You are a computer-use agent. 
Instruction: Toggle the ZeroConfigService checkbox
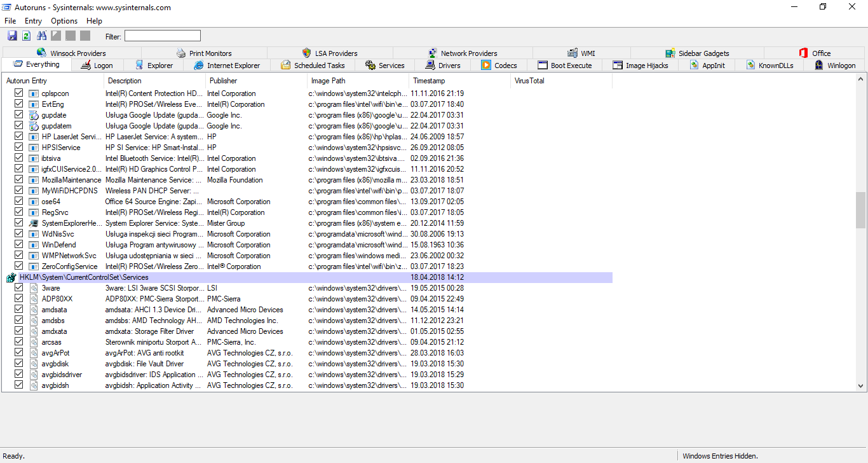tap(18, 266)
